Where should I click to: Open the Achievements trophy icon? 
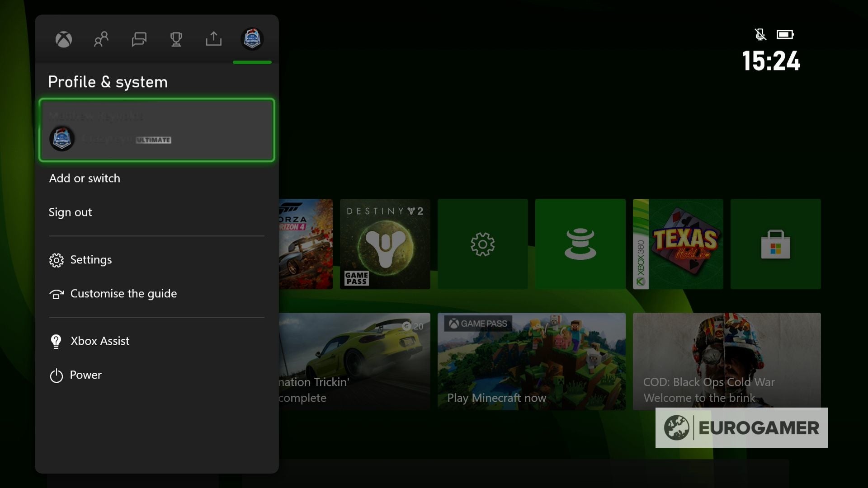(x=176, y=39)
